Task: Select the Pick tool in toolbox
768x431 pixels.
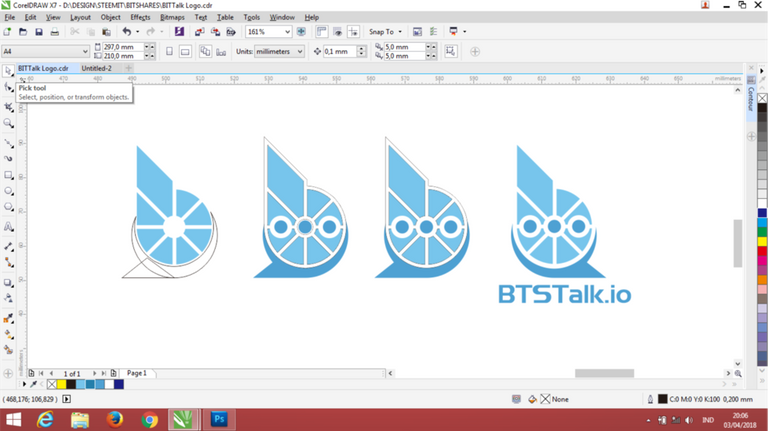Action: (8, 70)
